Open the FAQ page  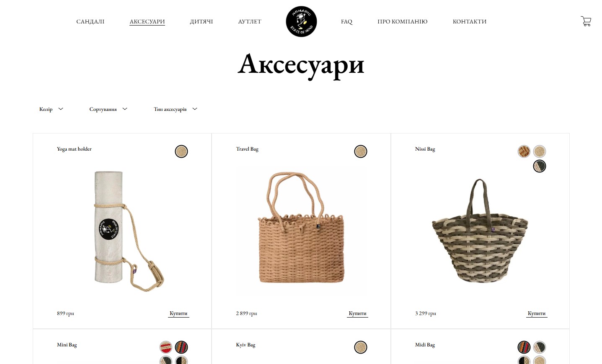[347, 22]
